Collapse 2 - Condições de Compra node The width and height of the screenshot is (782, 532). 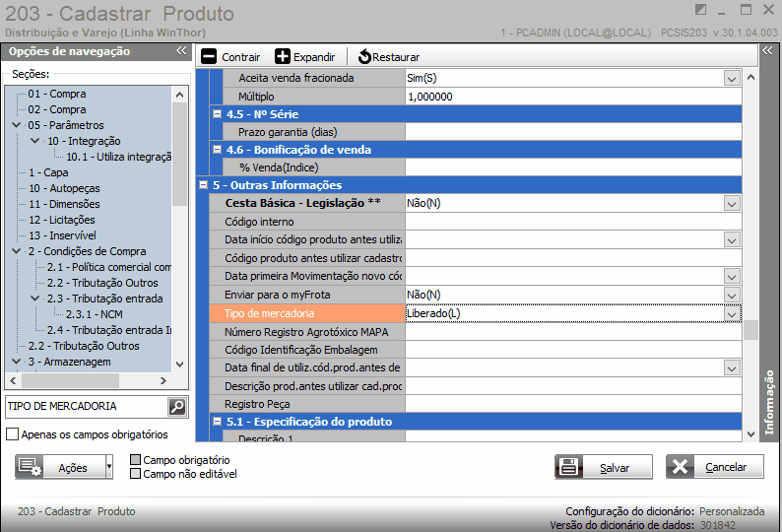click(x=17, y=251)
